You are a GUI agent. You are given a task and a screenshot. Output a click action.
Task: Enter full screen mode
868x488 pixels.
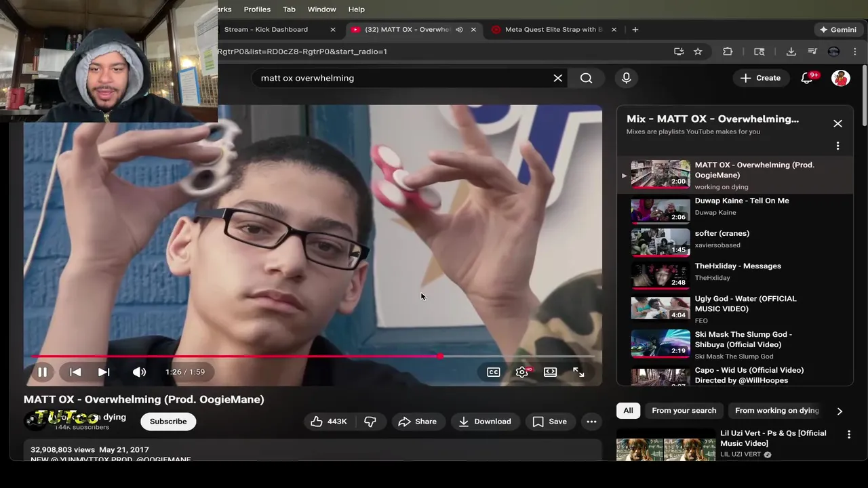[x=578, y=372]
